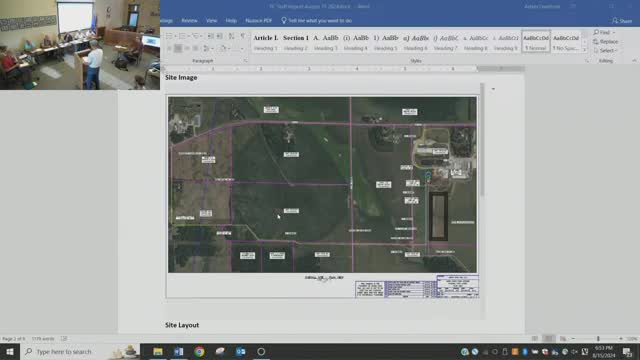Open the Borders dropdown
The image size is (640, 360).
coord(242,49)
